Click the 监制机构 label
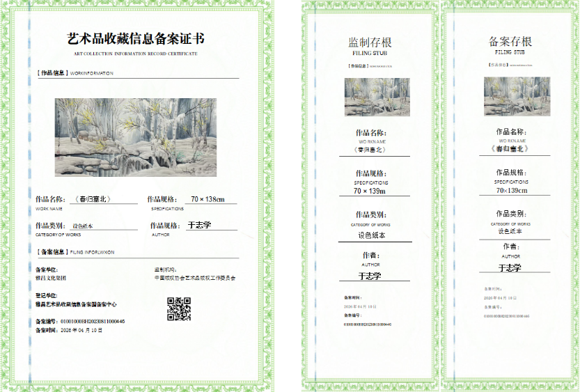Image resolution: width=580 pixels, height=392 pixels. pos(165,270)
